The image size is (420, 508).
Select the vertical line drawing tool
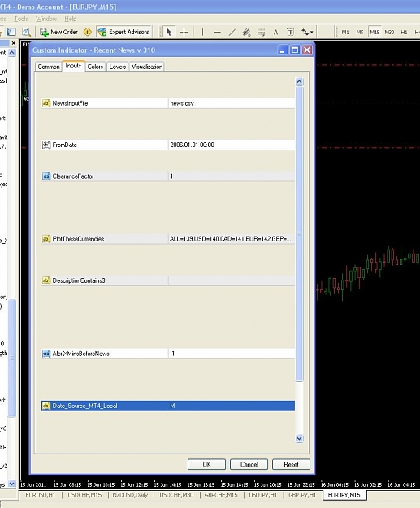(203, 32)
